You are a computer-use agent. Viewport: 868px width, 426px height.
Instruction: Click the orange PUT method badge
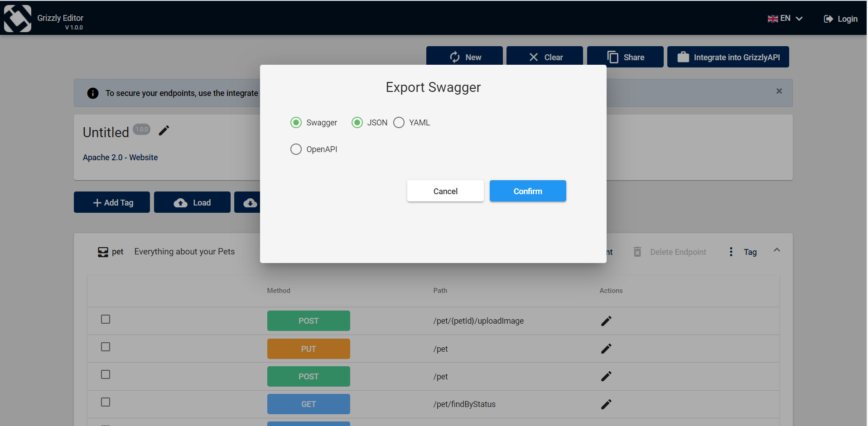tap(309, 349)
